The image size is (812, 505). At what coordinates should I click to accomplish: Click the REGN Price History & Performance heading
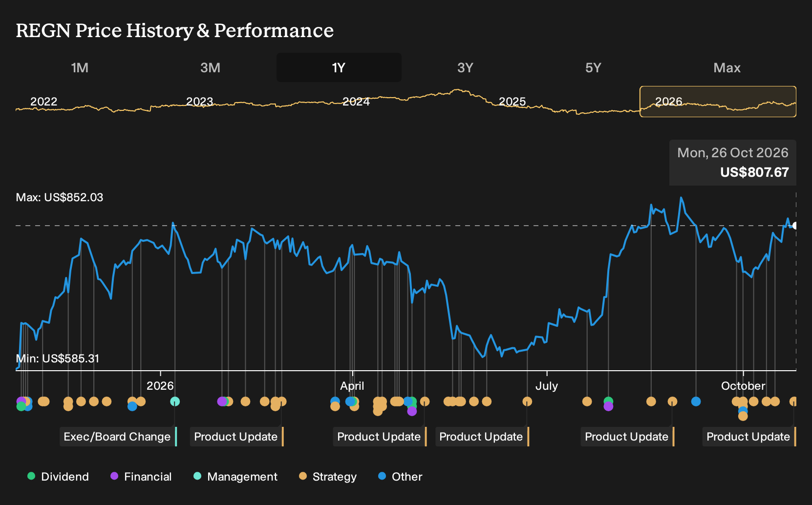pyautogui.click(x=175, y=30)
